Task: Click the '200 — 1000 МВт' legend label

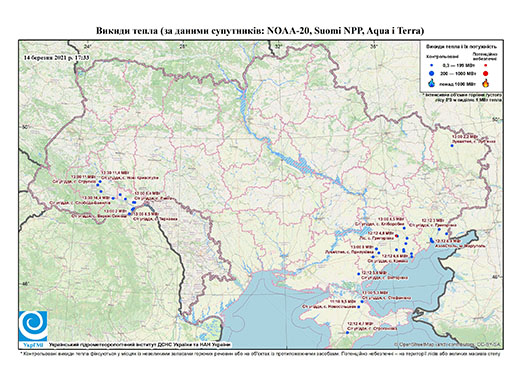Action: click(x=459, y=73)
